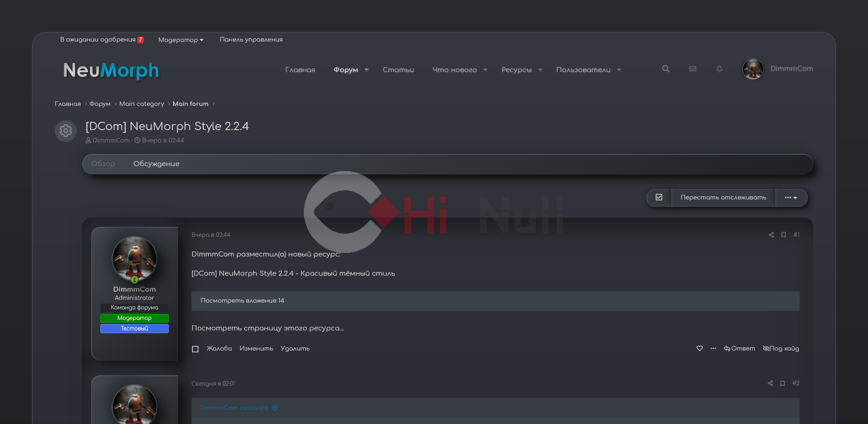Click Изменить on post #1

[256, 349]
